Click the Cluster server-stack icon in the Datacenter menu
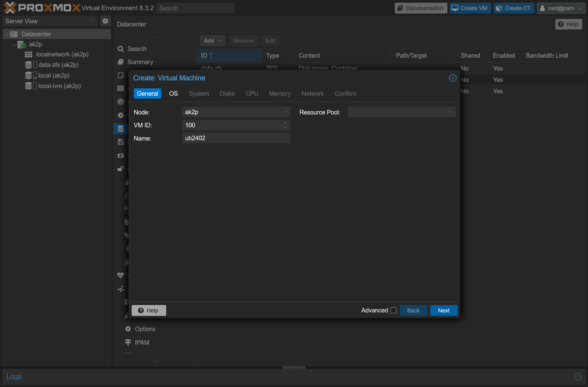This screenshot has height=387, width=588. click(121, 88)
